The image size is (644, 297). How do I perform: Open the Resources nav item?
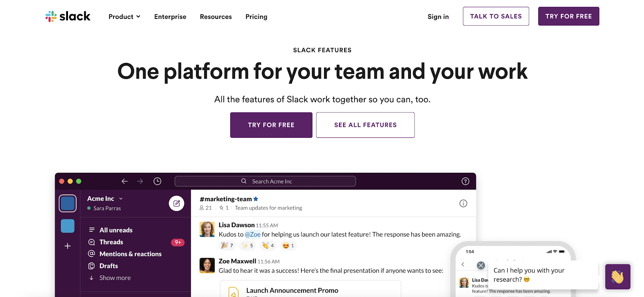click(x=216, y=17)
